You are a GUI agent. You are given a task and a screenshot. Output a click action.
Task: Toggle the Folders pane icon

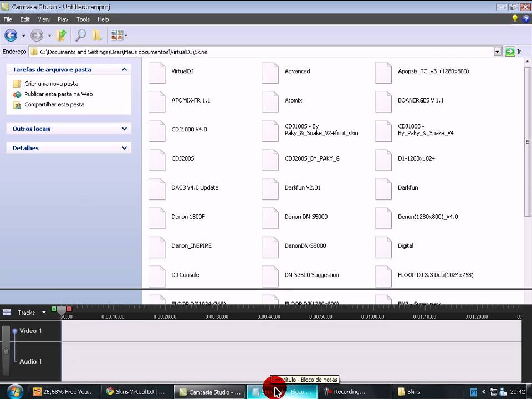(98, 35)
